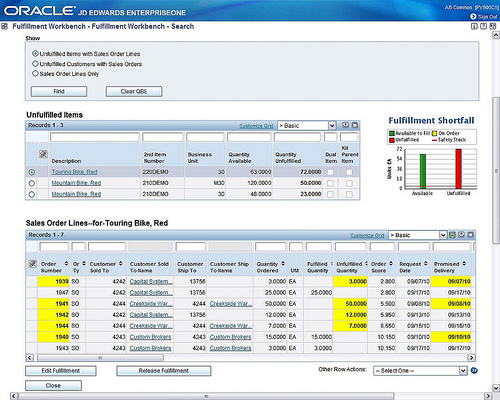
Task: Click the save grid format icon
Action: point(452,235)
